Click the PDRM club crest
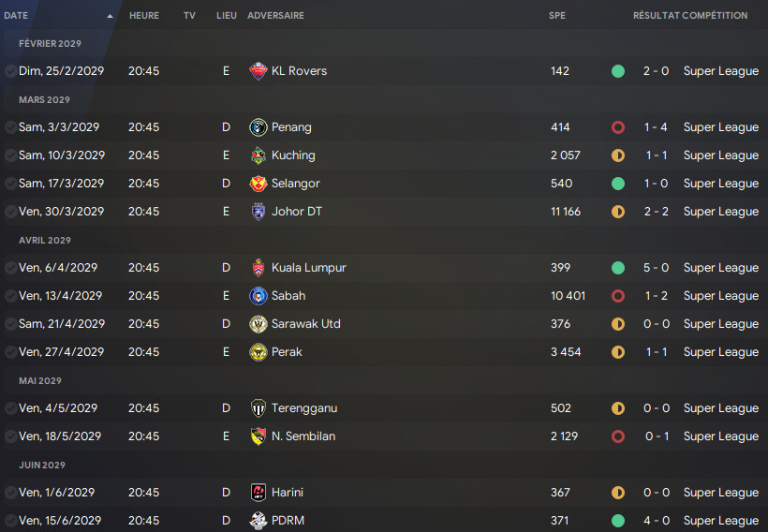The image size is (768, 532). pos(258,521)
